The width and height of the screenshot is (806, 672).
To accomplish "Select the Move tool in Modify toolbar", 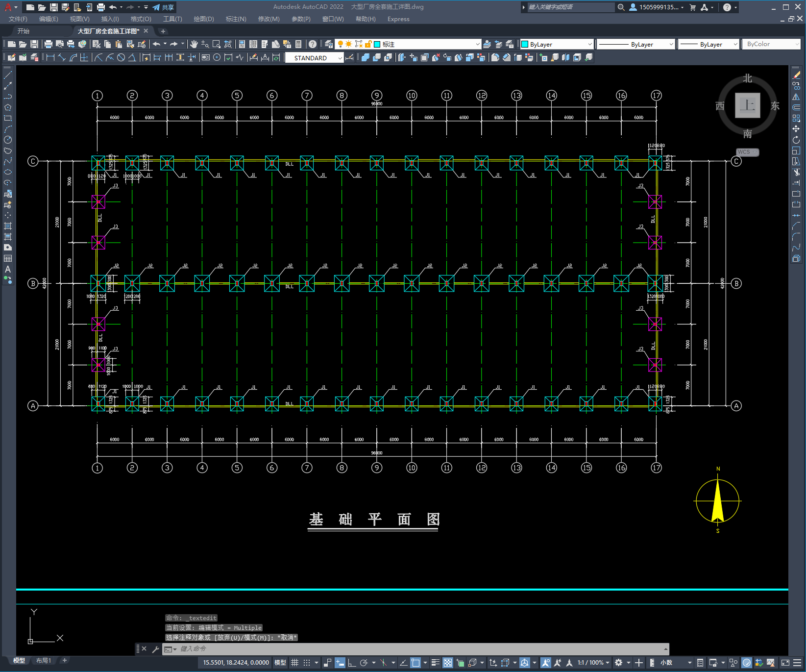I will point(796,129).
